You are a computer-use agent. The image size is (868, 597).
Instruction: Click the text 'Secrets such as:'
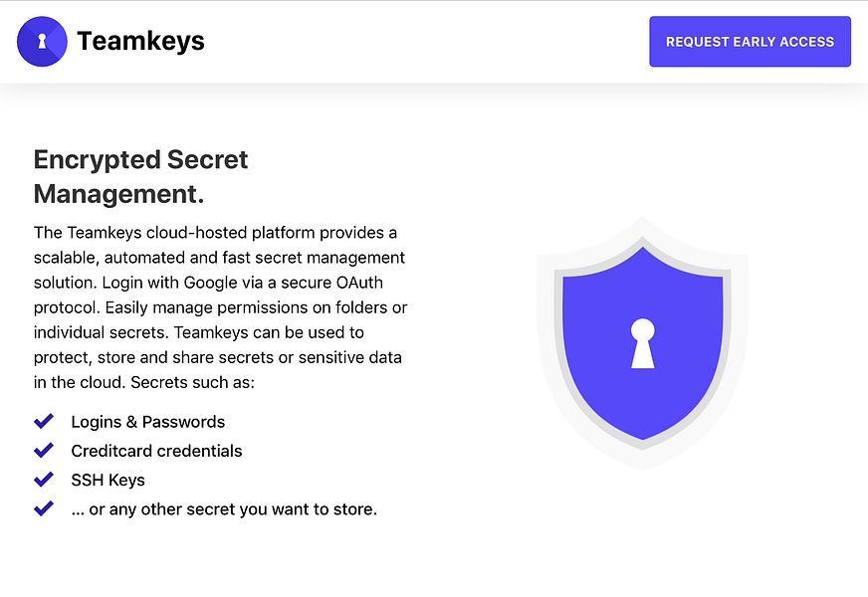(x=193, y=382)
